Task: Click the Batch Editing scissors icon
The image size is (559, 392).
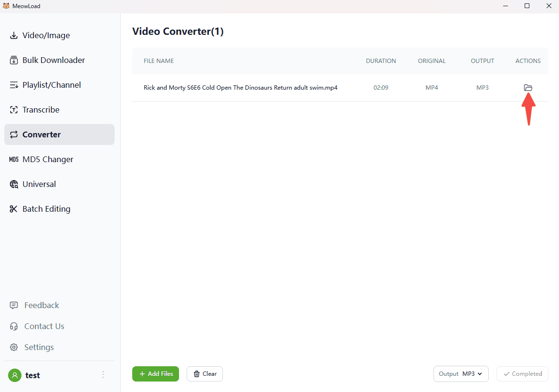Action: (14, 209)
